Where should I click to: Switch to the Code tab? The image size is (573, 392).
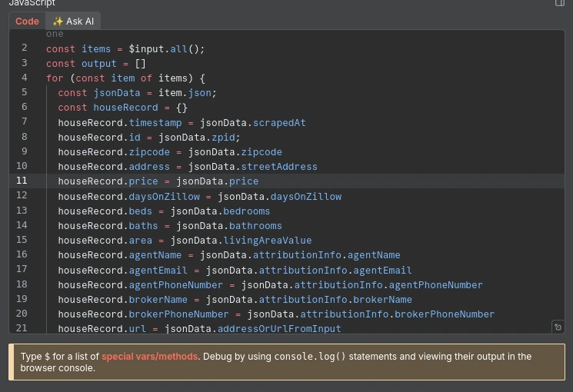pyautogui.click(x=27, y=22)
